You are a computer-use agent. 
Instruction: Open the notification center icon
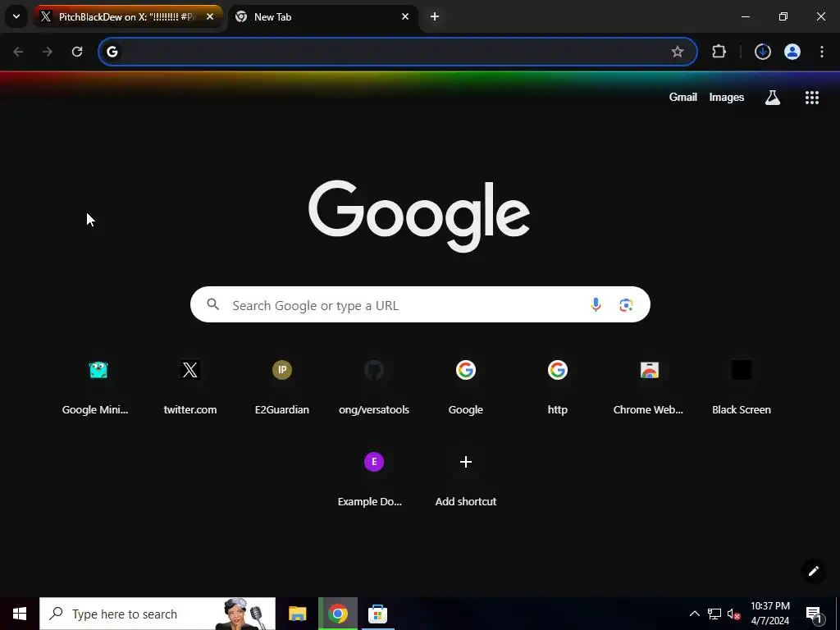click(x=814, y=614)
